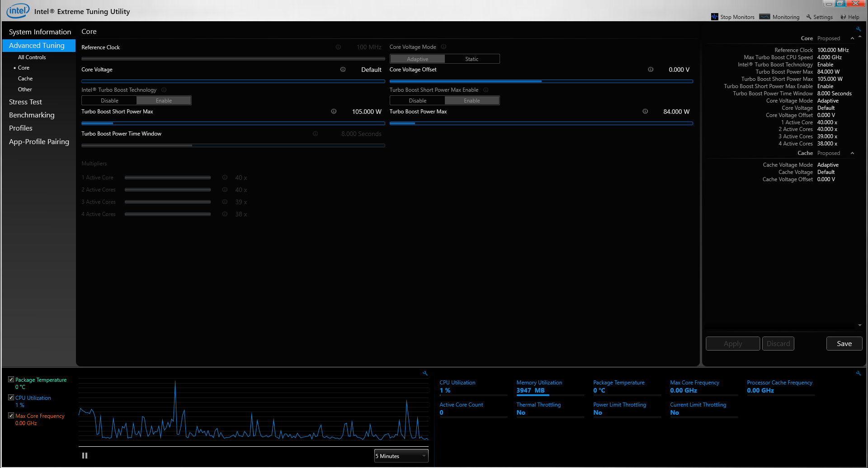868x468 pixels.
Task: Click info icon for Core Voltage Offset
Action: (x=651, y=70)
